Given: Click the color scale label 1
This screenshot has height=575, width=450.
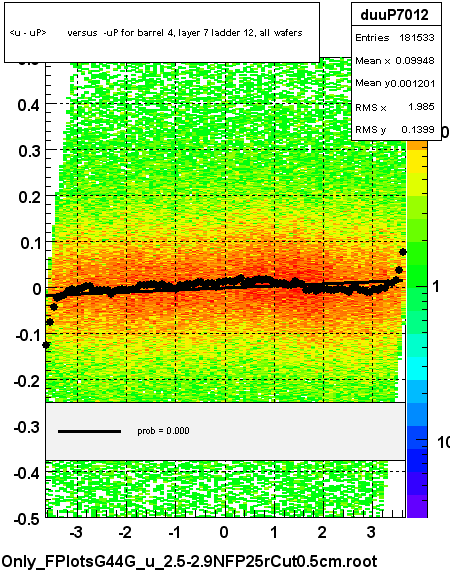Looking at the screenshot, I should tap(436, 286).
